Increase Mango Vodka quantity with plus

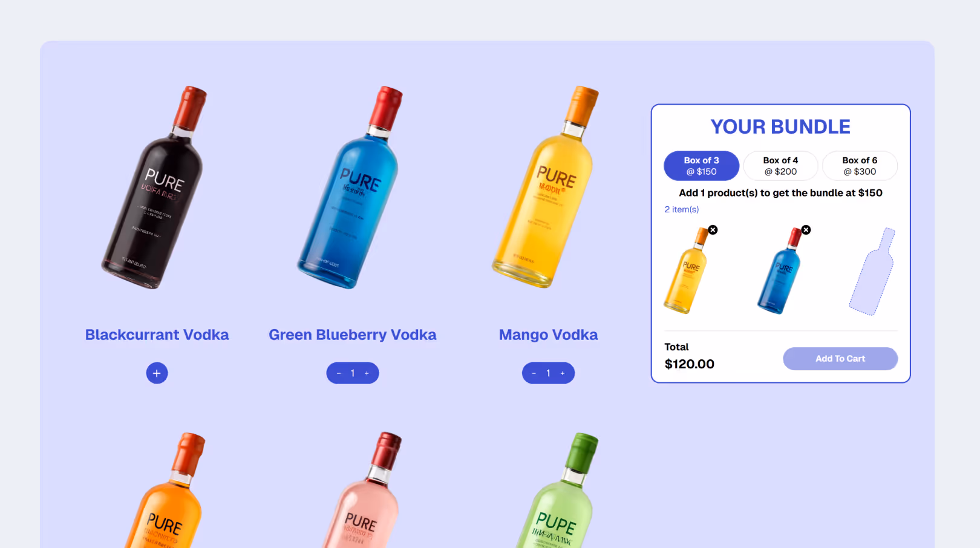tap(563, 373)
